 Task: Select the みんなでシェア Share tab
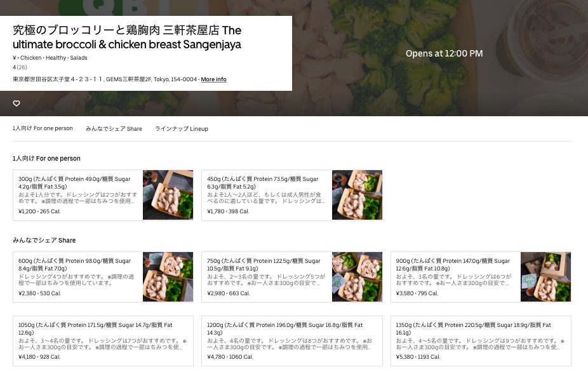114,129
